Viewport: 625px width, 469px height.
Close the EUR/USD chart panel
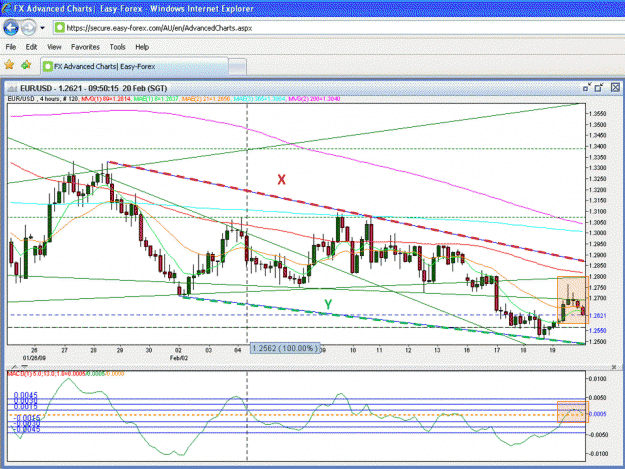point(615,87)
